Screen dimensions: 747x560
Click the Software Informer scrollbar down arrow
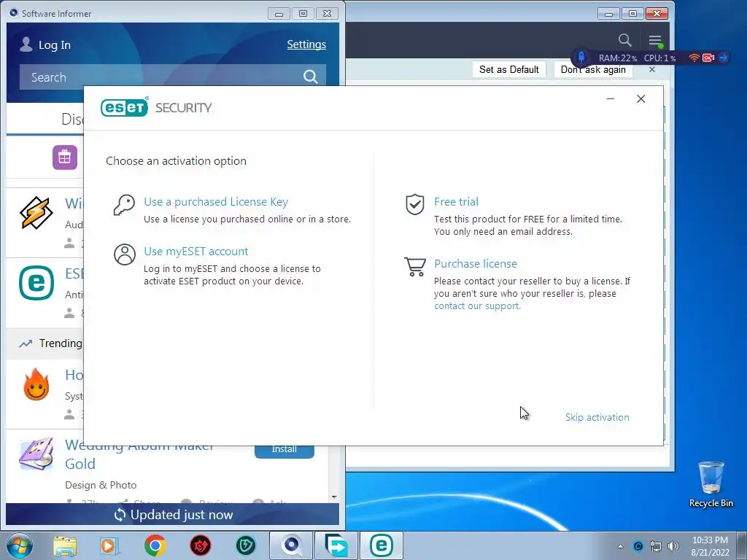click(x=334, y=497)
